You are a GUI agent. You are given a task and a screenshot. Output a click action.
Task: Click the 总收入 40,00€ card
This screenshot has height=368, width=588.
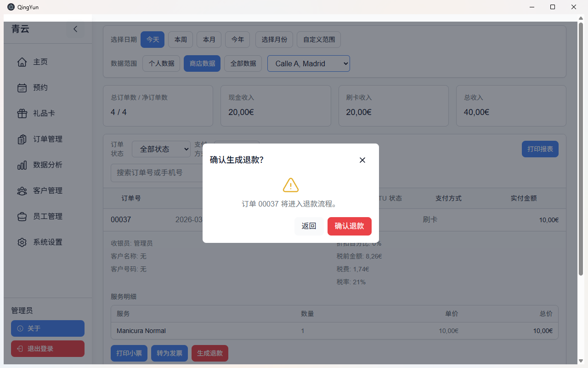(x=511, y=106)
